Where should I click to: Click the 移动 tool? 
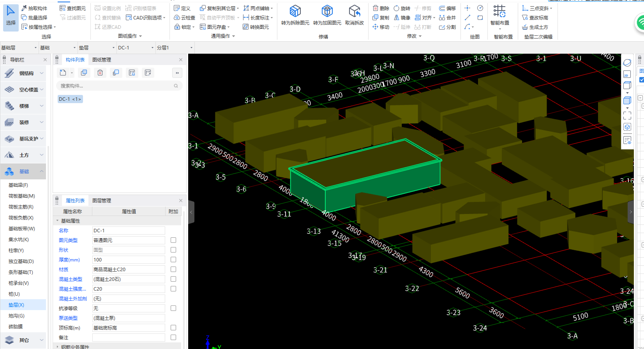[x=381, y=27]
